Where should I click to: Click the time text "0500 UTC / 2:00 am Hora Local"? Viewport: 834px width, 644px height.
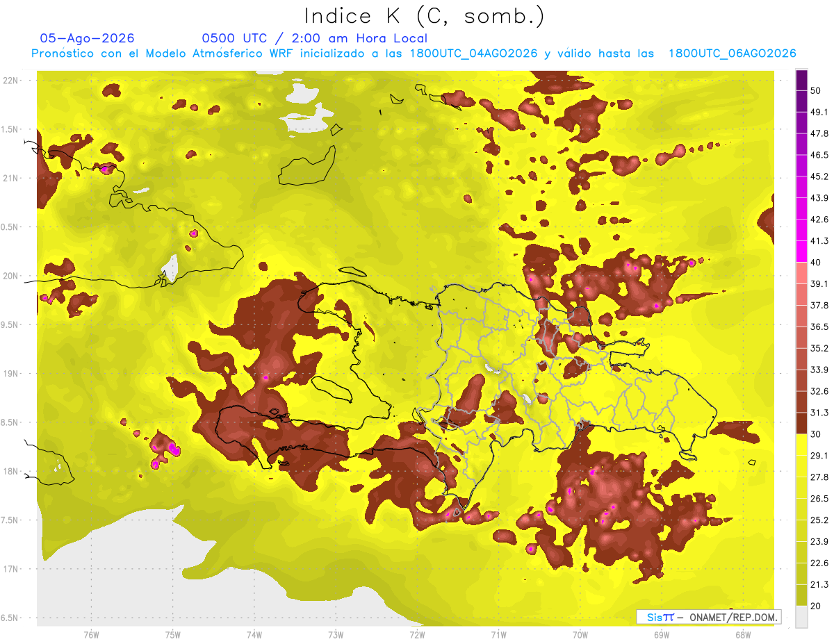[x=314, y=38]
